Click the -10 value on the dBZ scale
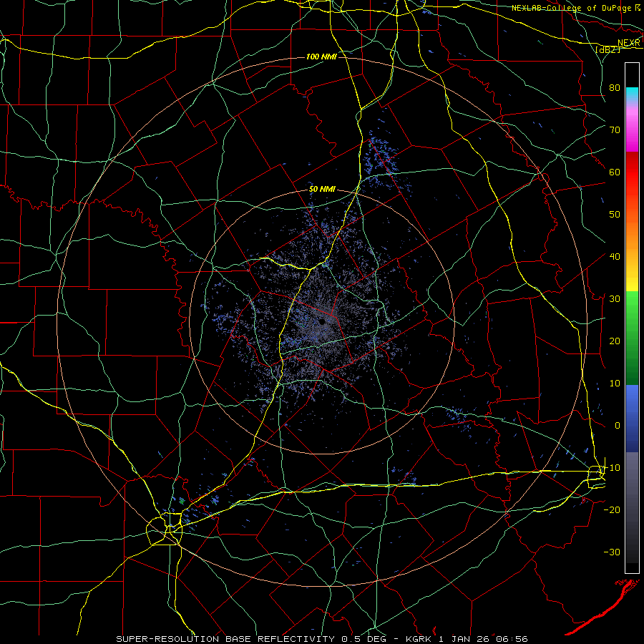644x644 pixels. click(612, 468)
